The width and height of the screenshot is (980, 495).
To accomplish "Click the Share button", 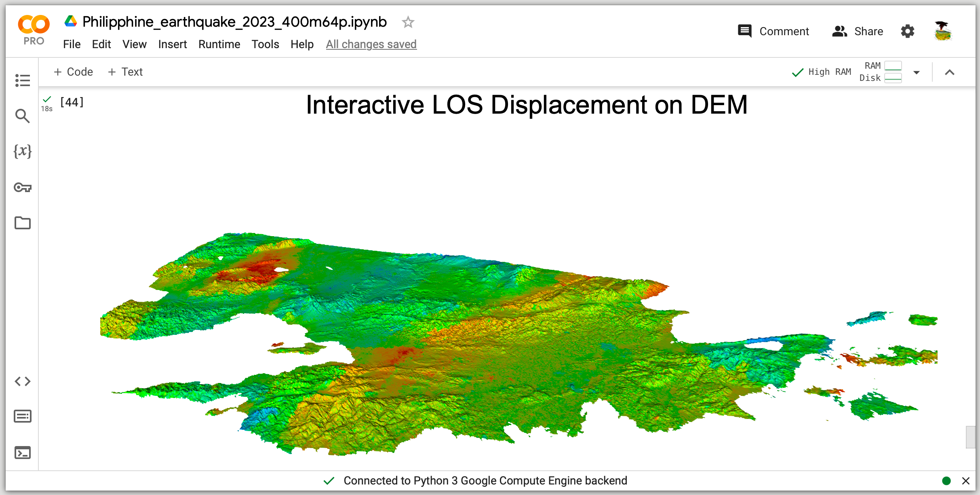I will coord(858,31).
